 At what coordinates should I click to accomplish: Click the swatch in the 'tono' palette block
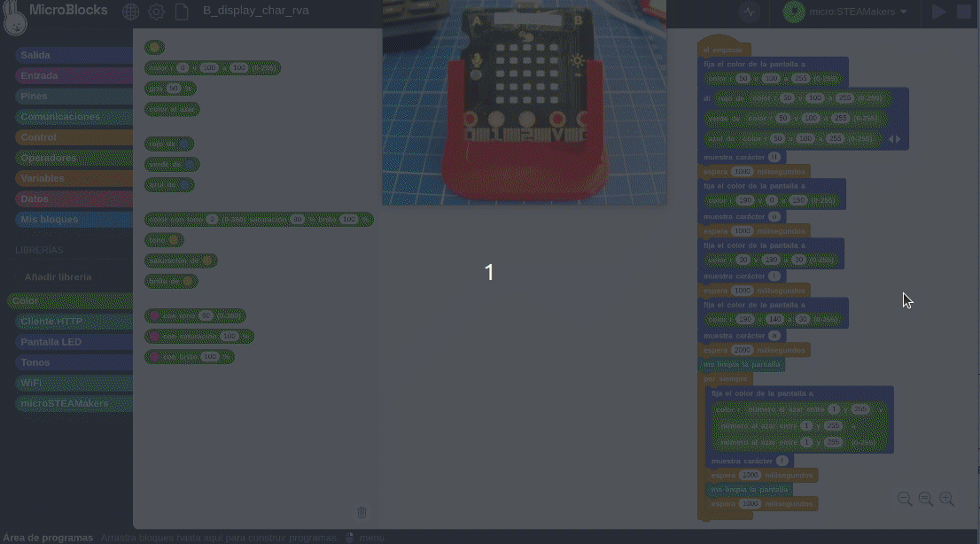pos(174,240)
